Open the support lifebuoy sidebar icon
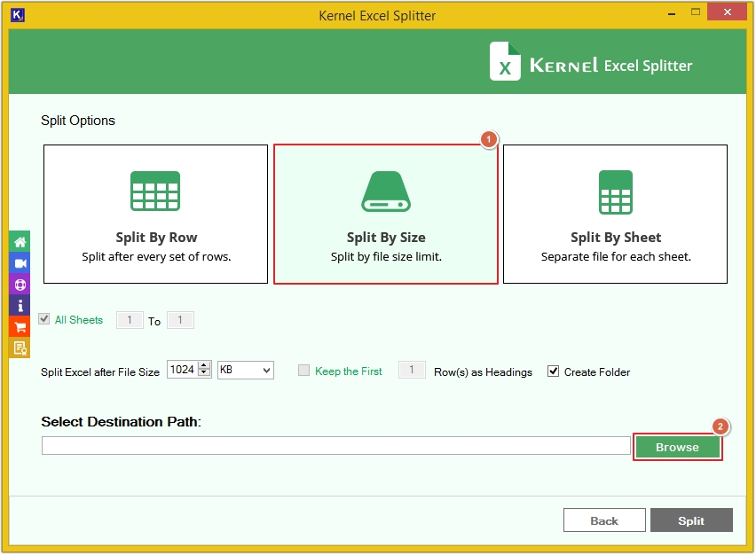Screen dimensions: 756x555 (x=20, y=285)
